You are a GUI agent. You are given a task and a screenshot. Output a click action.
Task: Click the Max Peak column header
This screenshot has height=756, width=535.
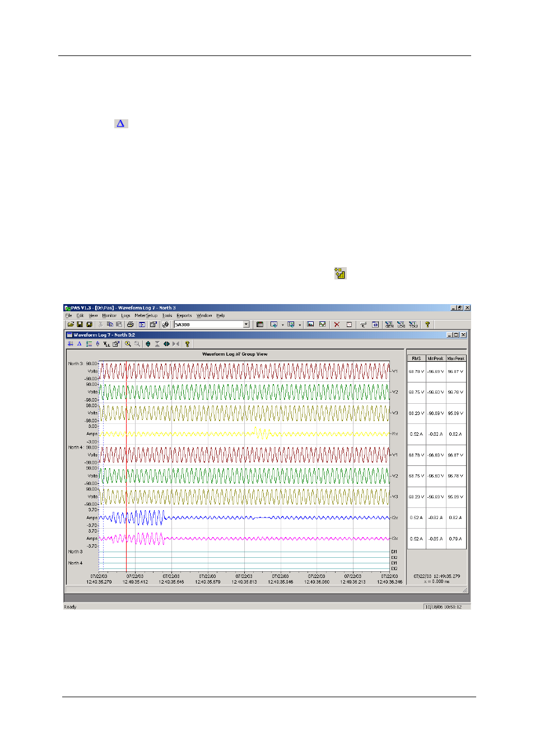[x=456, y=358]
